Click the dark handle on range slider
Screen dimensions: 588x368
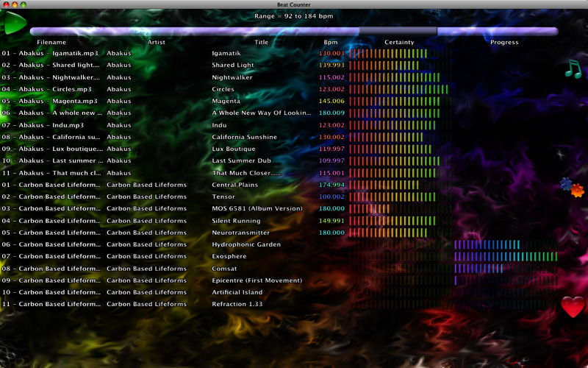(398, 31)
